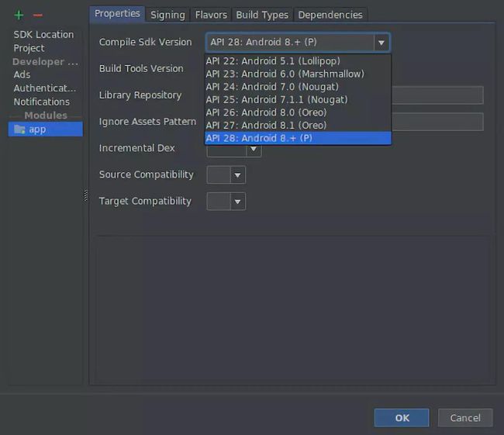Click the green plus add module icon
Screen dimensions: 504x435
point(19,15)
